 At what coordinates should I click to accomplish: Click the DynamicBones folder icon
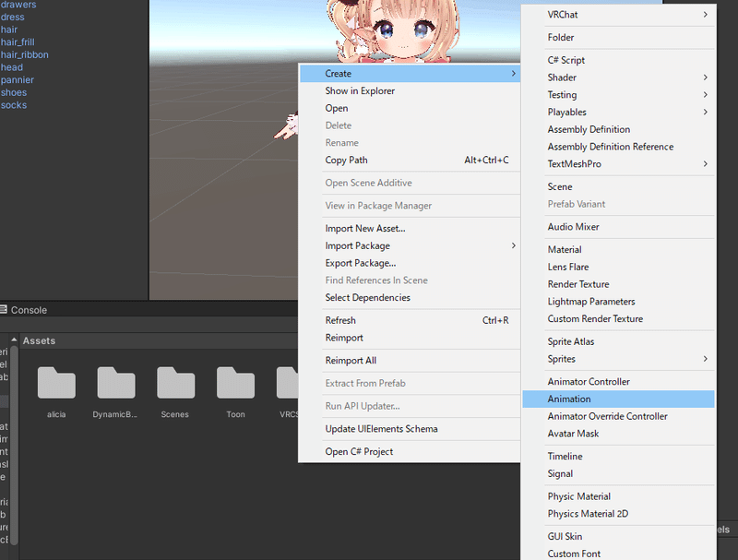point(115,383)
